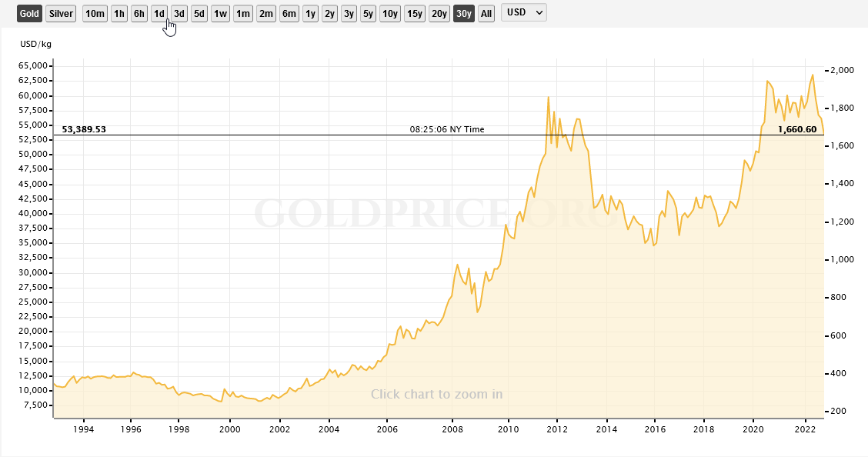
Task: Click the 1d time range button
Action: (159, 13)
